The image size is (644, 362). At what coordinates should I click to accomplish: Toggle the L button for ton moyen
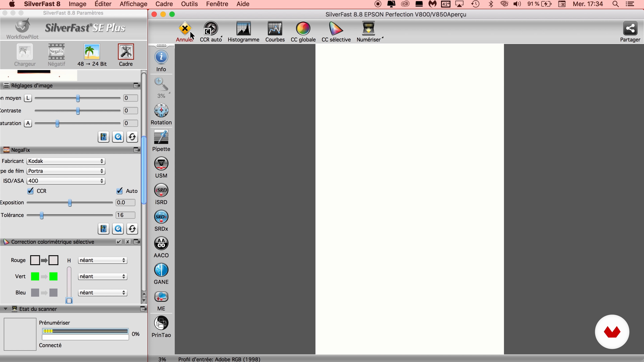[x=28, y=98]
